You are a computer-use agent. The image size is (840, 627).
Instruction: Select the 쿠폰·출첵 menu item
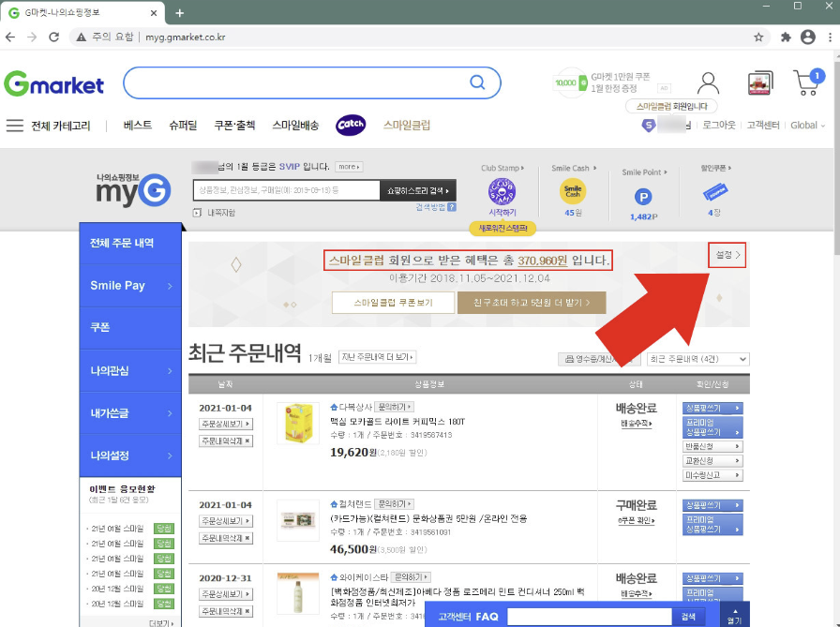tap(234, 126)
